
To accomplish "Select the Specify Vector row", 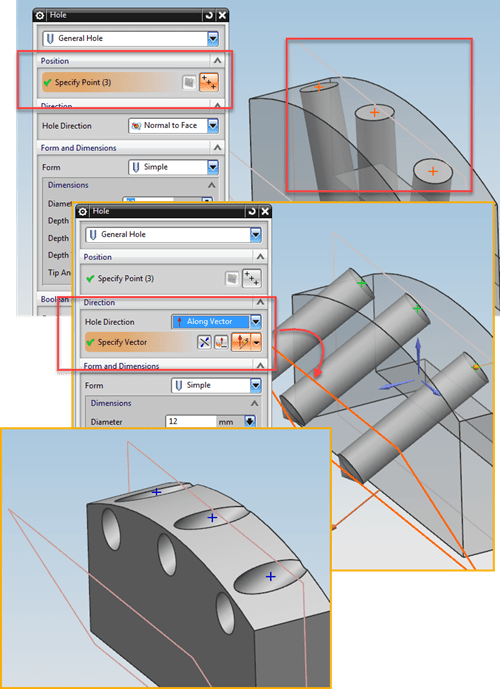I will 173,342.
